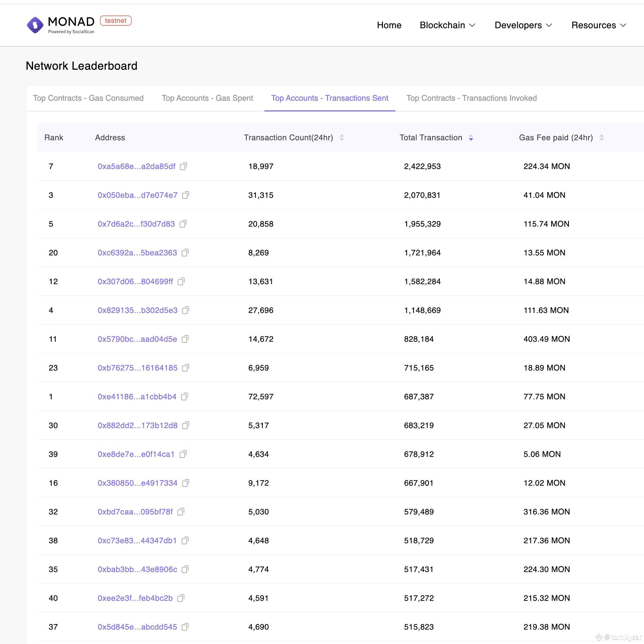Viewport: 644px width, 644px height.
Task: Sort by Total Transaction arrows
Action: [x=471, y=138]
